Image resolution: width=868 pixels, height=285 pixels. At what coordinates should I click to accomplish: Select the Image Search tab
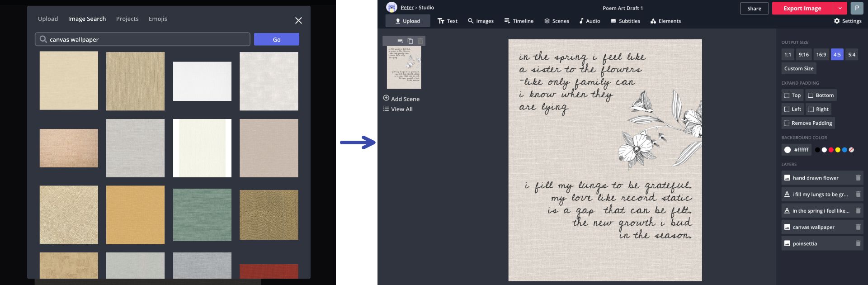coord(87,19)
